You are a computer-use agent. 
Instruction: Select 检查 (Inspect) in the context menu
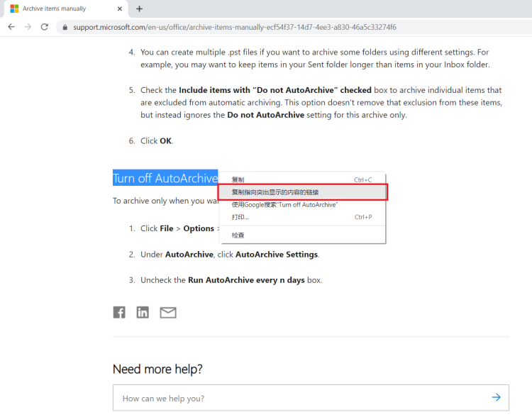tap(238, 235)
